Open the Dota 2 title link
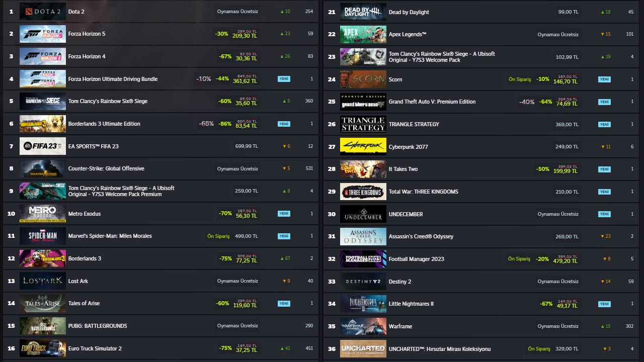This screenshot has width=644, height=362. (76, 12)
